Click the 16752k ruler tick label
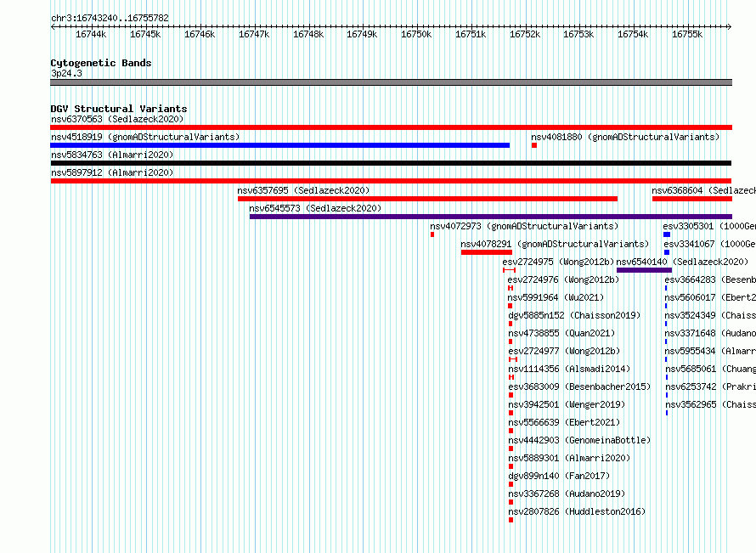This screenshot has width=756, height=553. [x=525, y=34]
